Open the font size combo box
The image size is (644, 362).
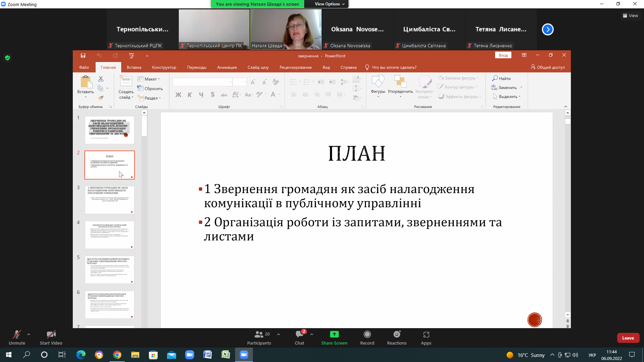240,82
